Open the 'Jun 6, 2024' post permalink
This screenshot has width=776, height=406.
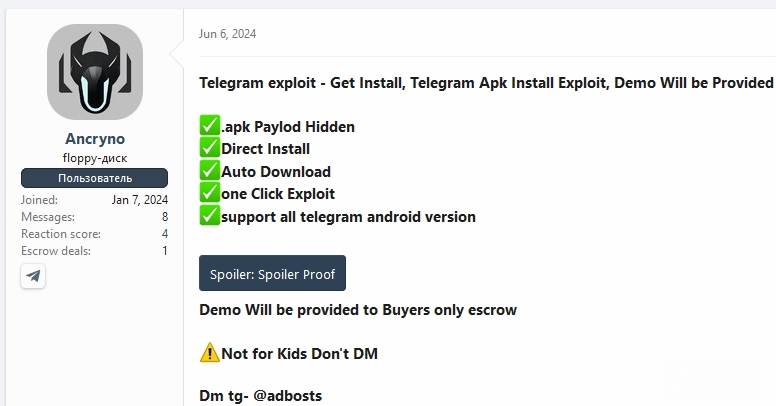[227, 34]
